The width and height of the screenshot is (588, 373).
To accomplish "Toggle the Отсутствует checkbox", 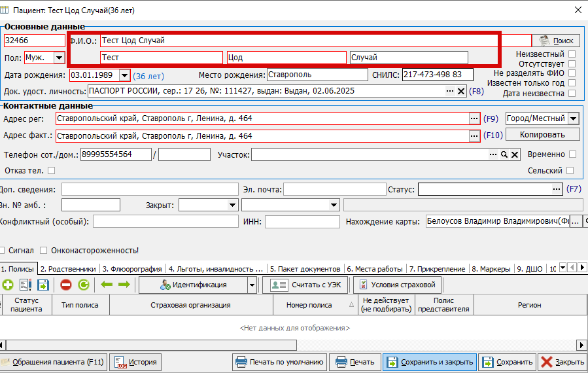I will tap(572, 63).
